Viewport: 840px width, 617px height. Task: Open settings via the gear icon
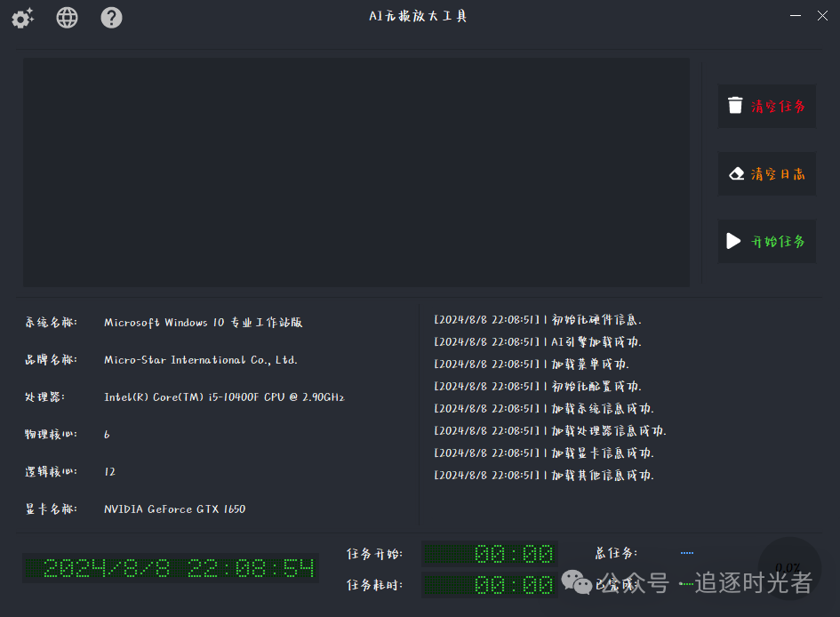pyautogui.click(x=22, y=18)
